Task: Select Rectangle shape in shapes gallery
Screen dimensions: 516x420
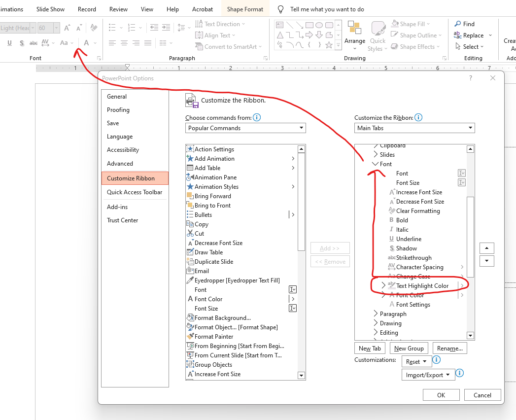Action: click(310, 25)
